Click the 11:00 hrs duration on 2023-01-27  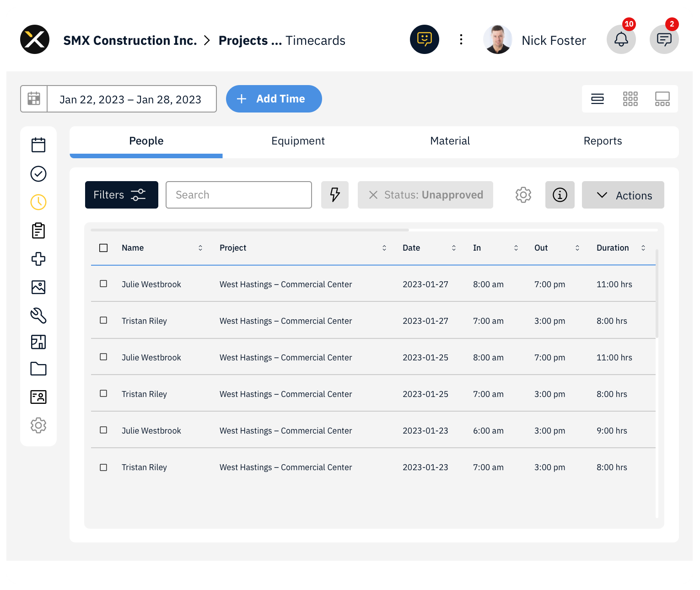[614, 284]
